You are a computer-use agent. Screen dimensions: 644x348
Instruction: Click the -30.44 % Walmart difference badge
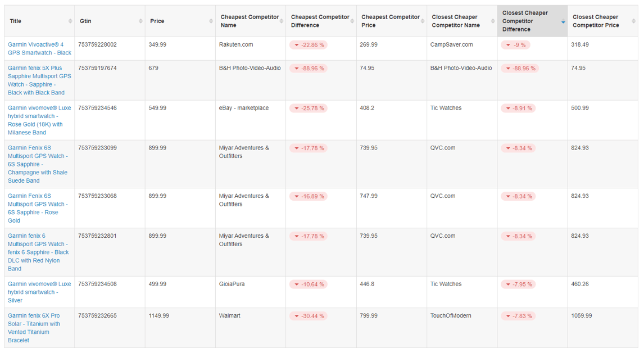point(308,316)
